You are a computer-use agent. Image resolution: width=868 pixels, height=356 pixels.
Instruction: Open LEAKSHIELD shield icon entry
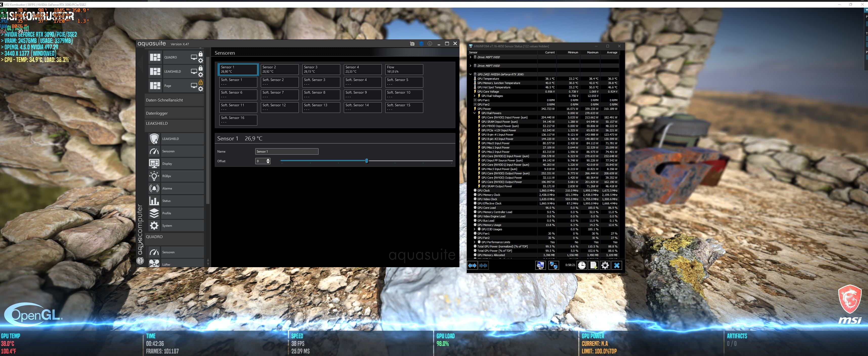click(154, 139)
